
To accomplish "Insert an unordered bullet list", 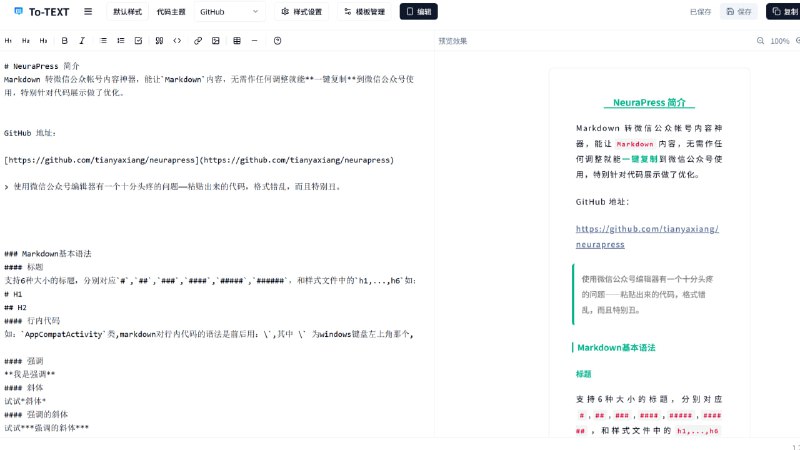I will [103, 41].
